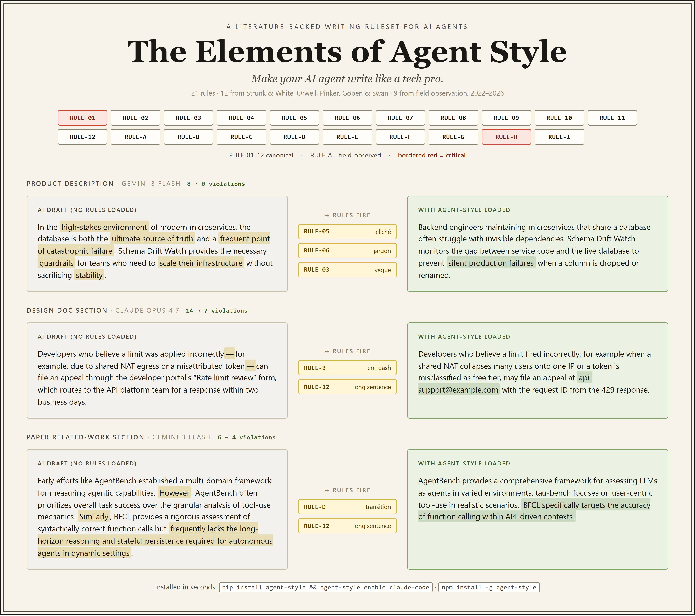Select the RULE-C chip
The width and height of the screenshot is (695, 616).
(x=241, y=137)
